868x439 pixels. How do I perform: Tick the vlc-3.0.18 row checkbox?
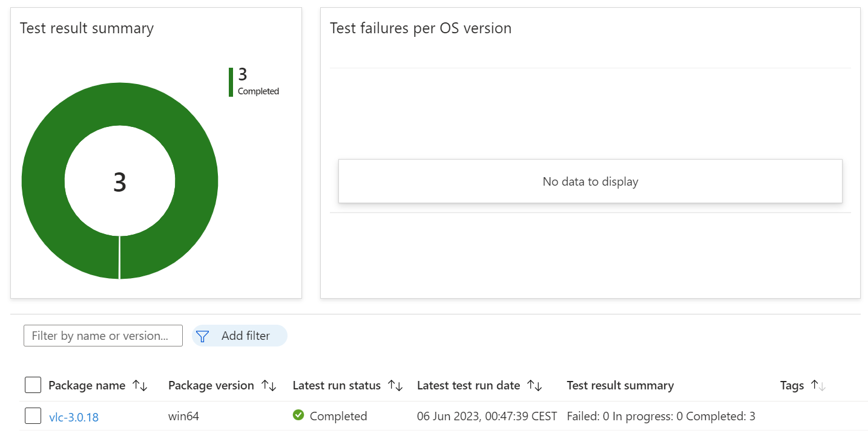33,416
